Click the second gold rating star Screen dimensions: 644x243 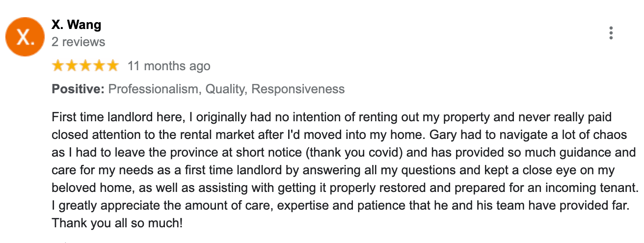click(x=72, y=66)
